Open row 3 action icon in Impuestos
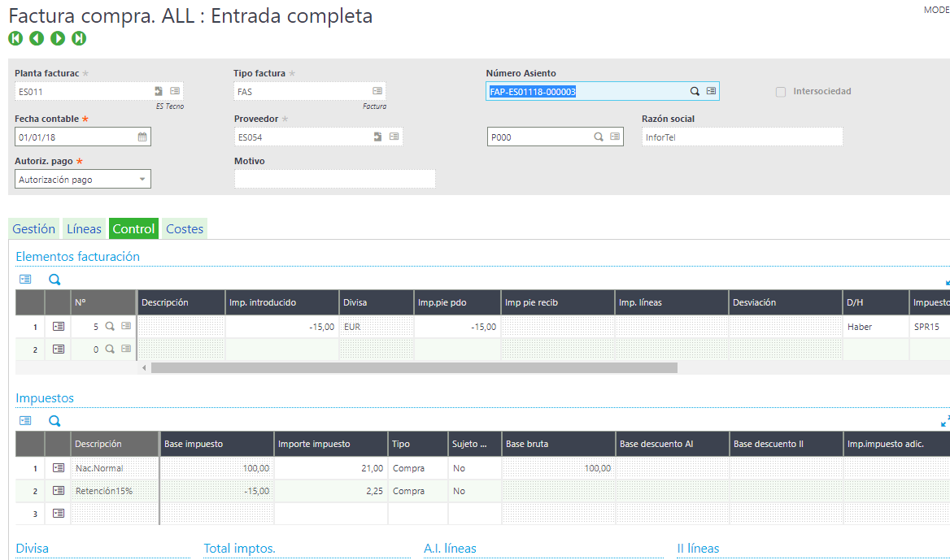The height and width of the screenshot is (560, 950). click(59, 514)
